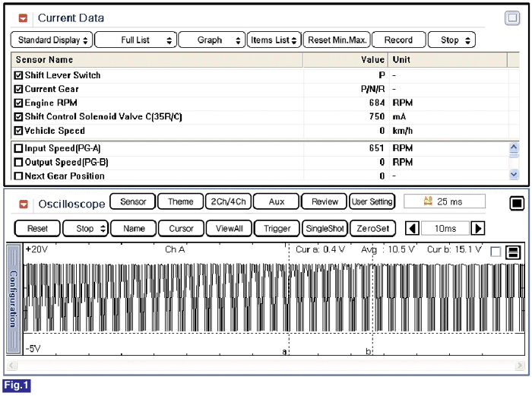Click the +20V scale label
Screen dimensions: 532x396
[37, 249]
